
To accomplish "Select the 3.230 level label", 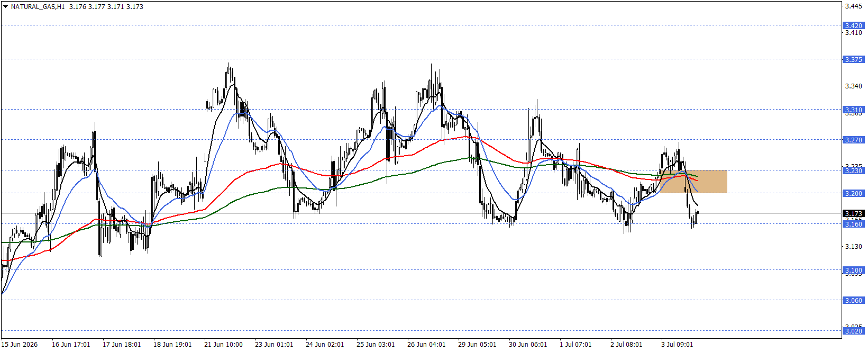I will (x=853, y=170).
